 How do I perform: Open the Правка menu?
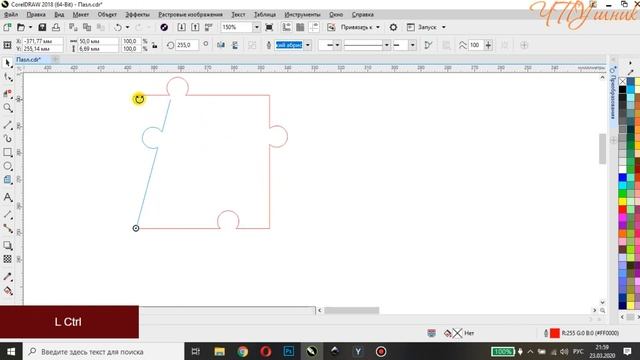(x=36, y=15)
